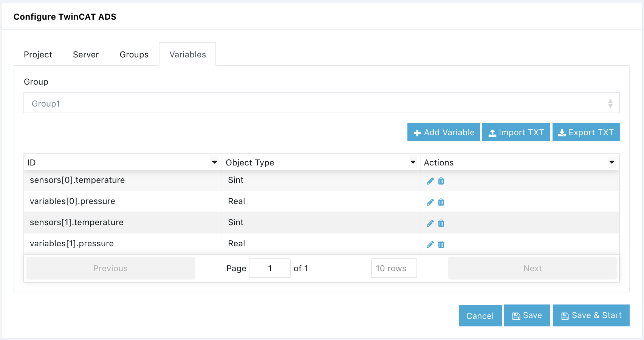This screenshot has width=644, height=340.
Task: Select the variables[0].pressure ID cell
Action: click(x=123, y=201)
